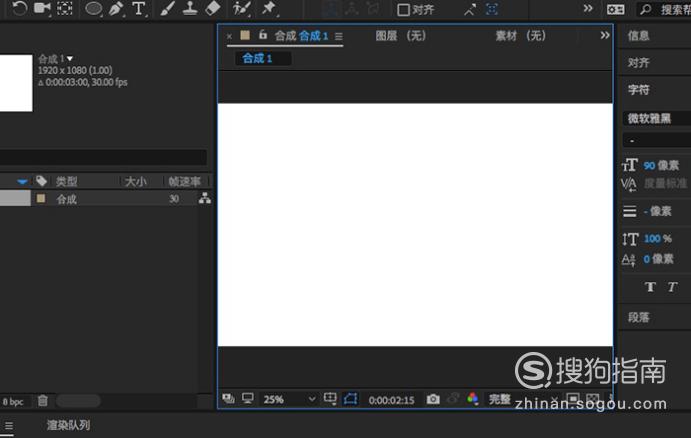Click the snap collapse-edges icon beside 对齐
Viewport: 691px width, 438px height.
coord(470,9)
